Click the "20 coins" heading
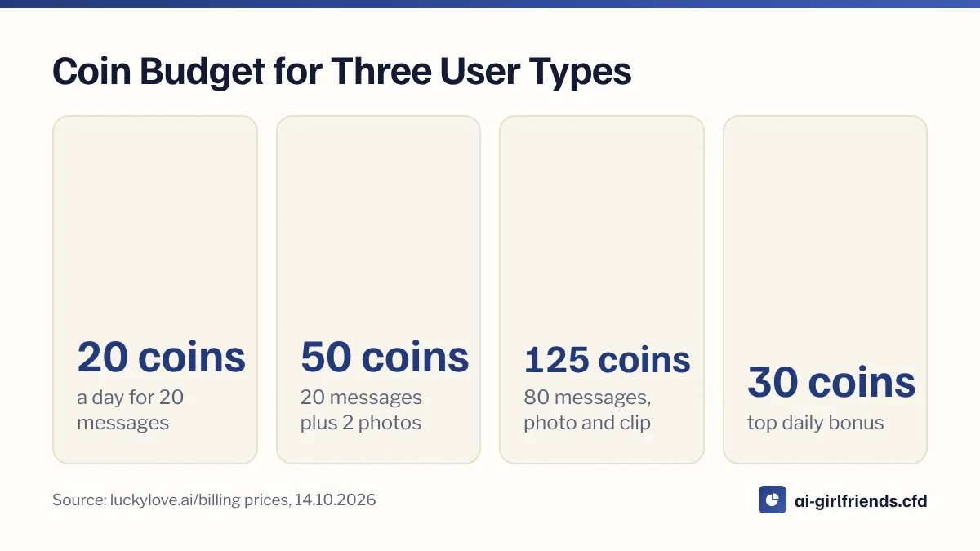The width and height of the screenshot is (980, 551). [x=162, y=357]
